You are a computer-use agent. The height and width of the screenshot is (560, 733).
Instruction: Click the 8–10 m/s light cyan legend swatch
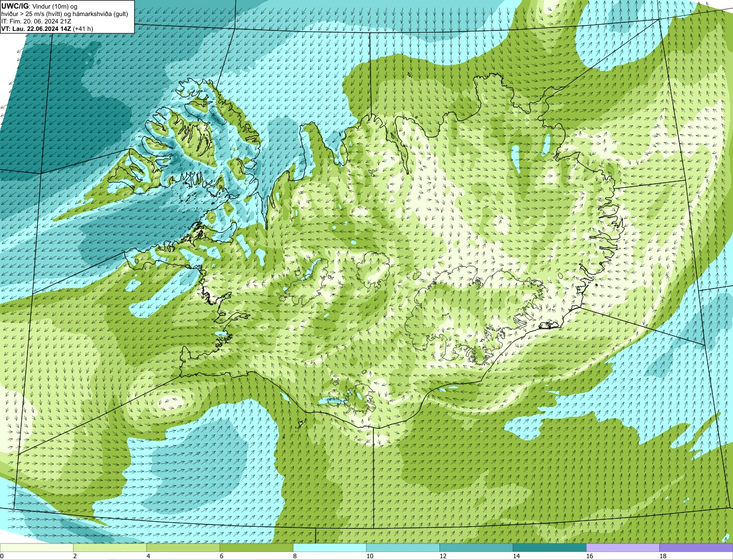(330, 548)
